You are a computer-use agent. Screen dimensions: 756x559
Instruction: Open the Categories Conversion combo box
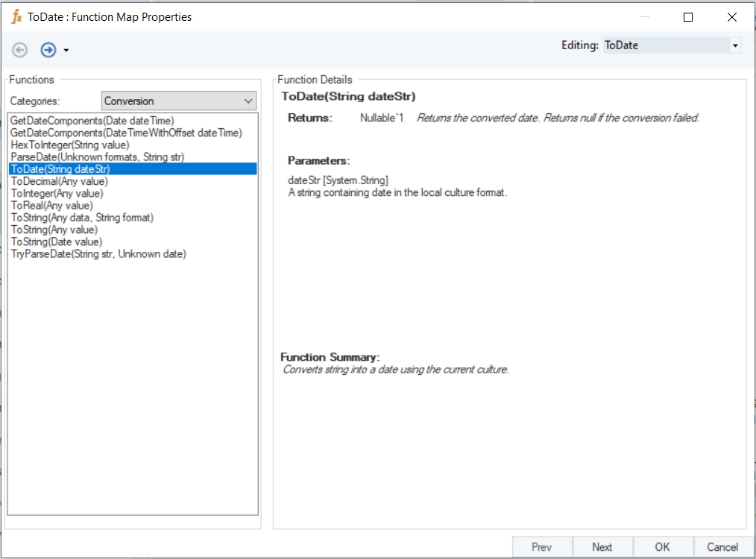[178, 101]
